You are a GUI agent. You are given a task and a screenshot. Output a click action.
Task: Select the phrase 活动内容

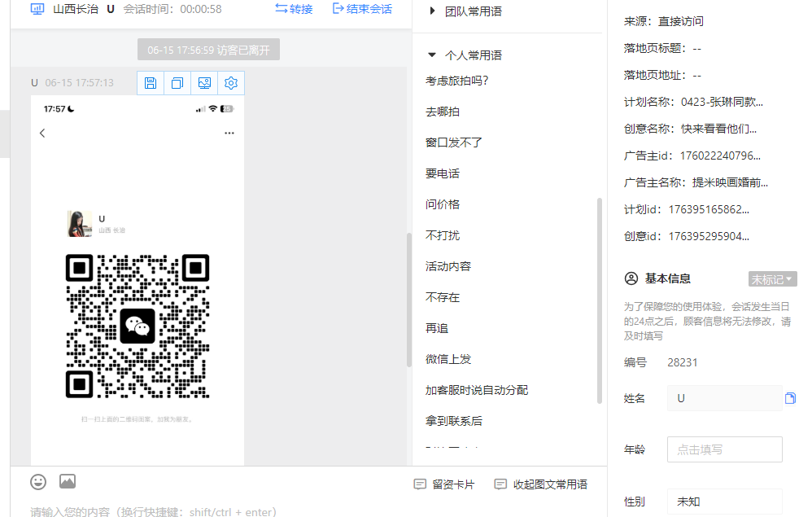[x=448, y=266]
